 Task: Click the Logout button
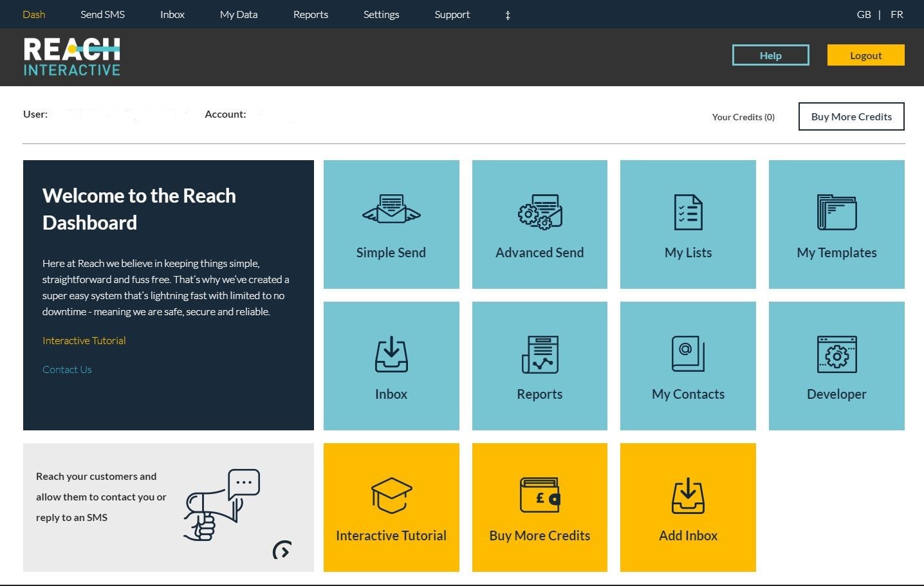(865, 55)
